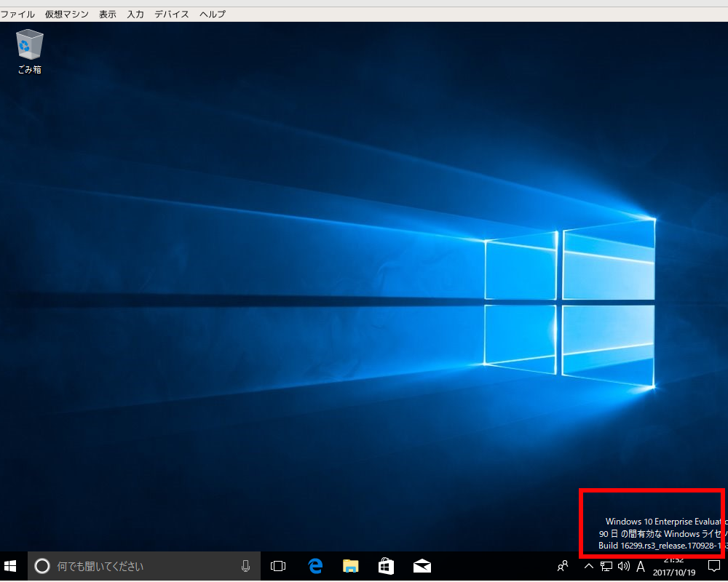Open the ヘルプ menu
The height and width of the screenshot is (582, 728).
coord(213,14)
